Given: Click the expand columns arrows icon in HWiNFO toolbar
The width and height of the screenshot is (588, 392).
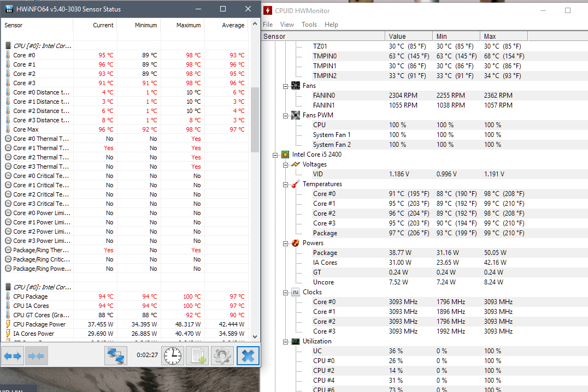Looking at the screenshot, I should pyautogui.click(x=13, y=355).
